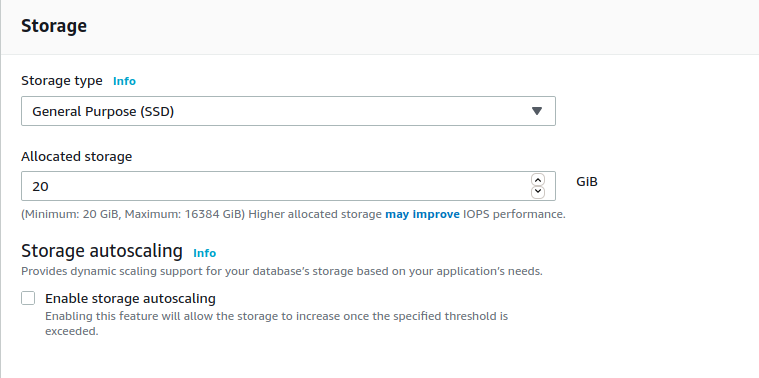This screenshot has height=378, width=759.
Task: Focus the Allocated storage input field
Action: point(288,186)
